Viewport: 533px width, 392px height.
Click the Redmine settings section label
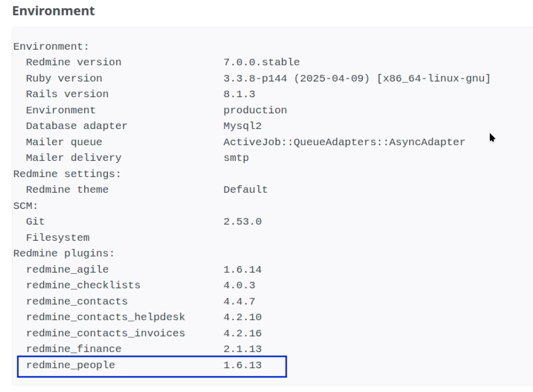(x=67, y=174)
